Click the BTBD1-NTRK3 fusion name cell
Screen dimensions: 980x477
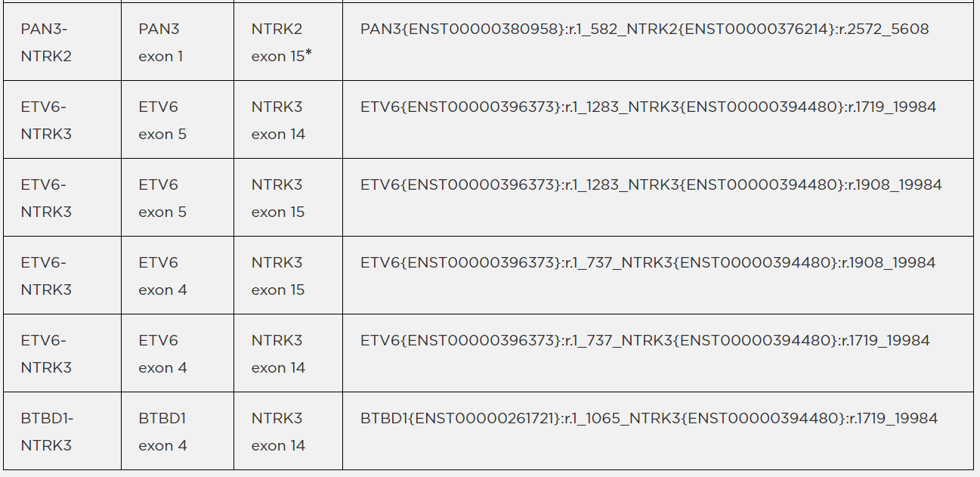point(47,432)
